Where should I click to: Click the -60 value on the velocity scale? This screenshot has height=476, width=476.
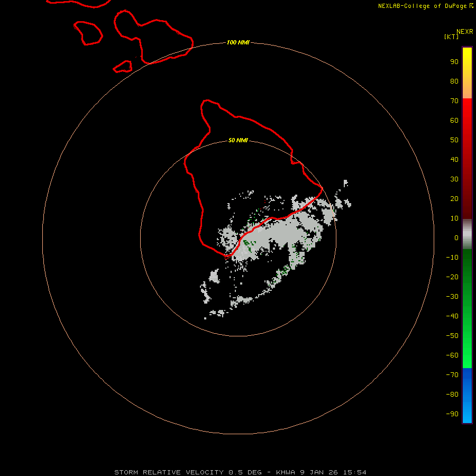click(452, 355)
